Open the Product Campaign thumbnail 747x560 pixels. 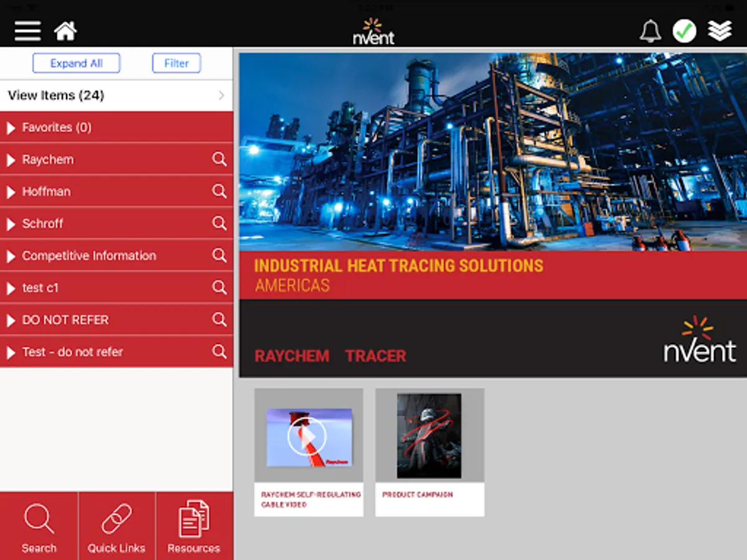click(430, 436)
